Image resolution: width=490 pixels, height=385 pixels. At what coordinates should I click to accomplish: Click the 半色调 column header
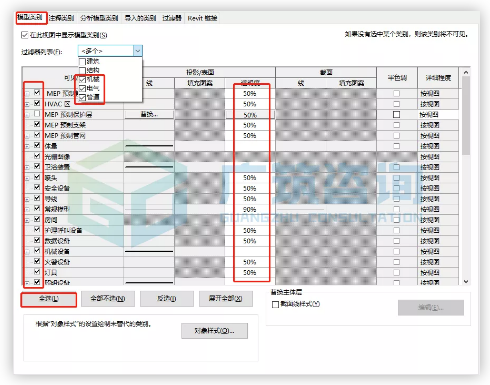pos(397,78)
